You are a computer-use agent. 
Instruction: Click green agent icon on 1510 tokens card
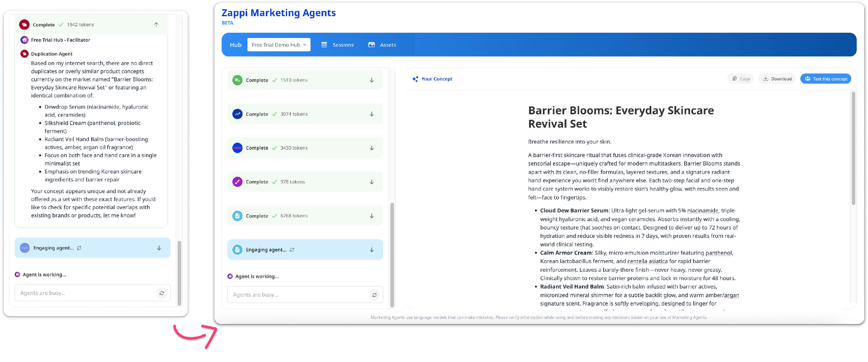237,80
